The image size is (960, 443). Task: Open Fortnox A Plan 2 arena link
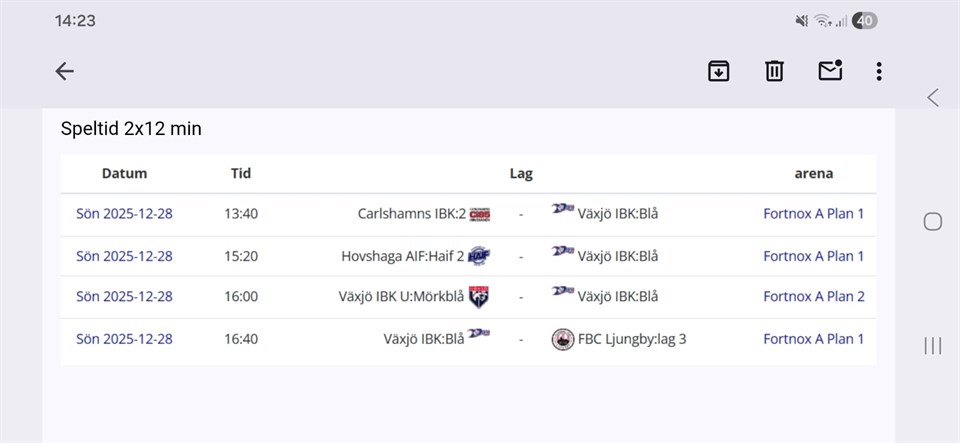pyautogui.click(x=813, y=296)
